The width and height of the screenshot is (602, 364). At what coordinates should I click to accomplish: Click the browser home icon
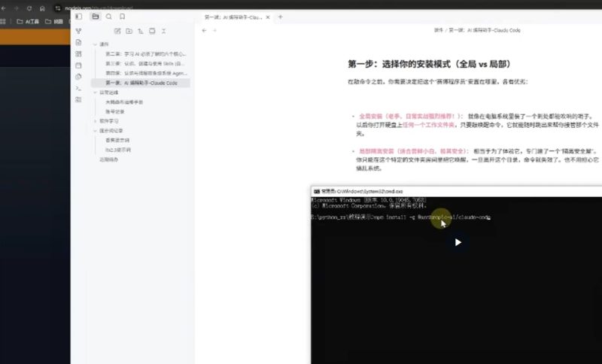pyautogui.click(x=42, y=8)
